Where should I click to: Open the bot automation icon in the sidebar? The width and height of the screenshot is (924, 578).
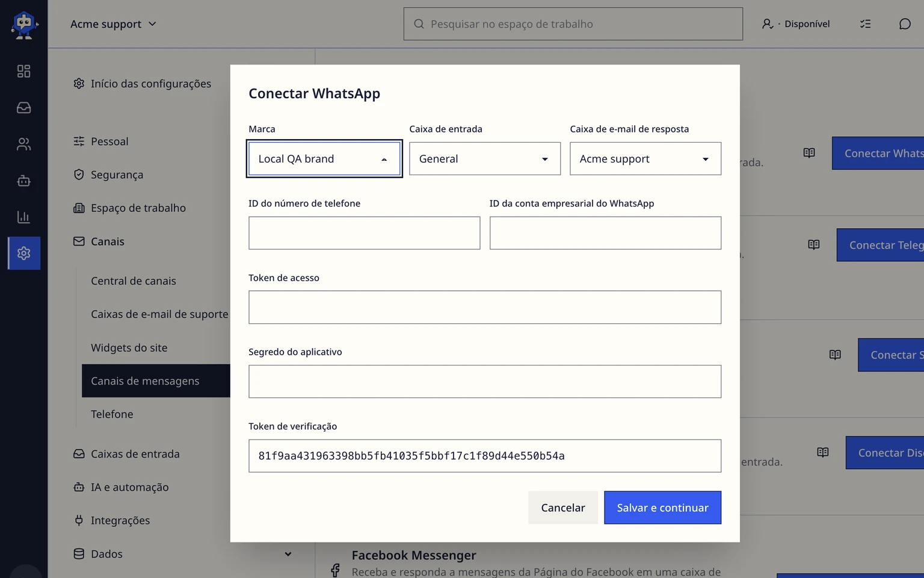click(x=23, y=181)
